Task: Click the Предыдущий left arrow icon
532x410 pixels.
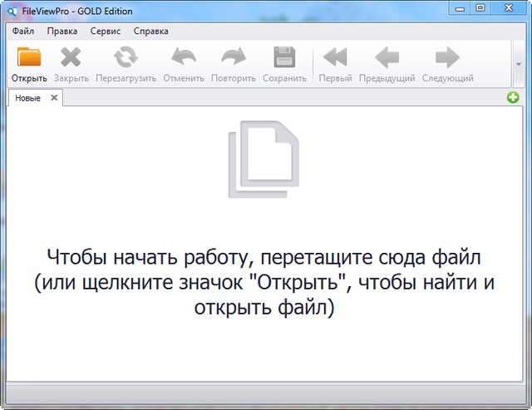Action: [x=387, y=58]
